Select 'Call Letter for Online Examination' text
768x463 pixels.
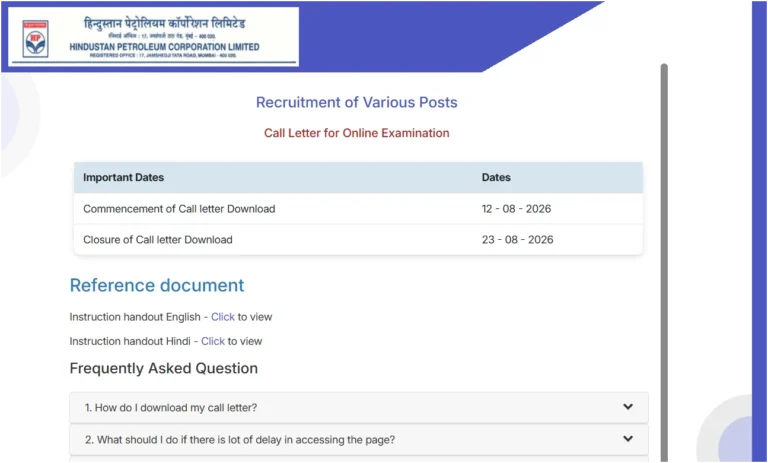357,133
